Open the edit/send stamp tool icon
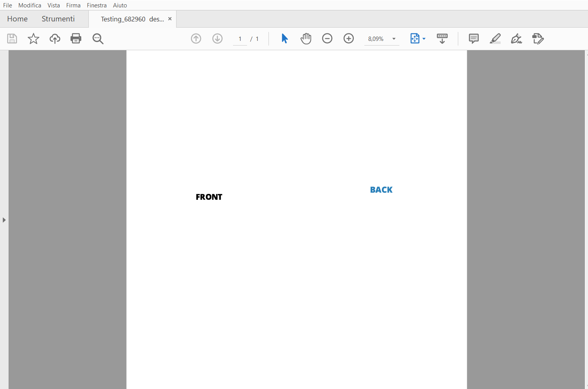 click(538, 39)
